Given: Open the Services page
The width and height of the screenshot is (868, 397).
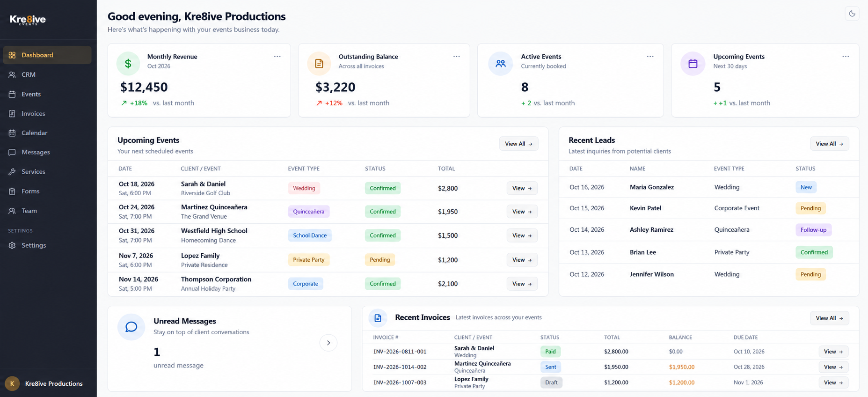Looking at the screenshot, I should pos(47,172).
